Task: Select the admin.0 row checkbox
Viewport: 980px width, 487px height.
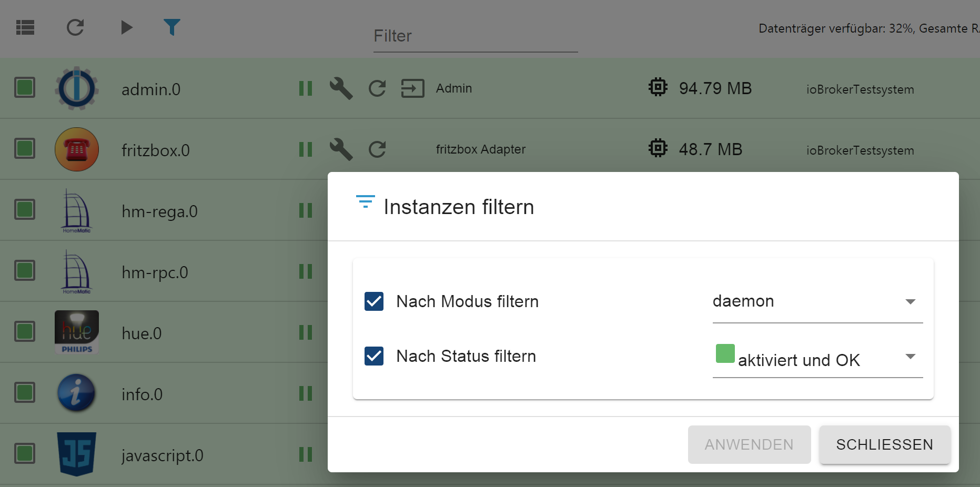Action: click(x=25, y=88)
